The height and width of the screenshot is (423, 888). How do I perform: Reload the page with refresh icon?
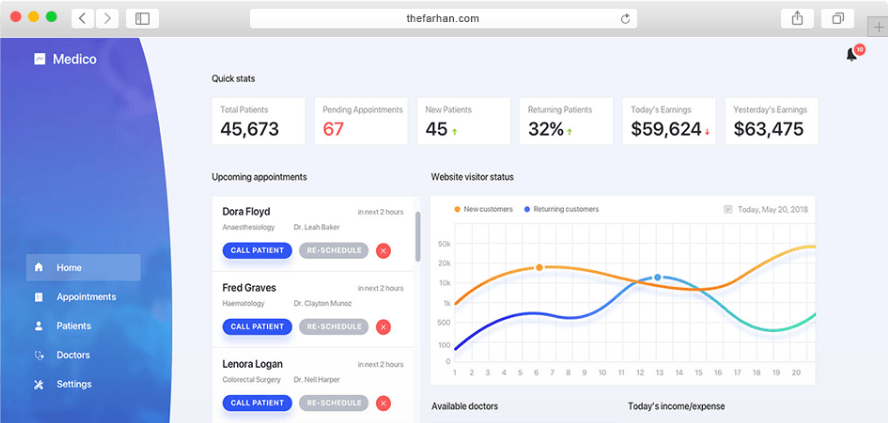(x=626, y=18)
